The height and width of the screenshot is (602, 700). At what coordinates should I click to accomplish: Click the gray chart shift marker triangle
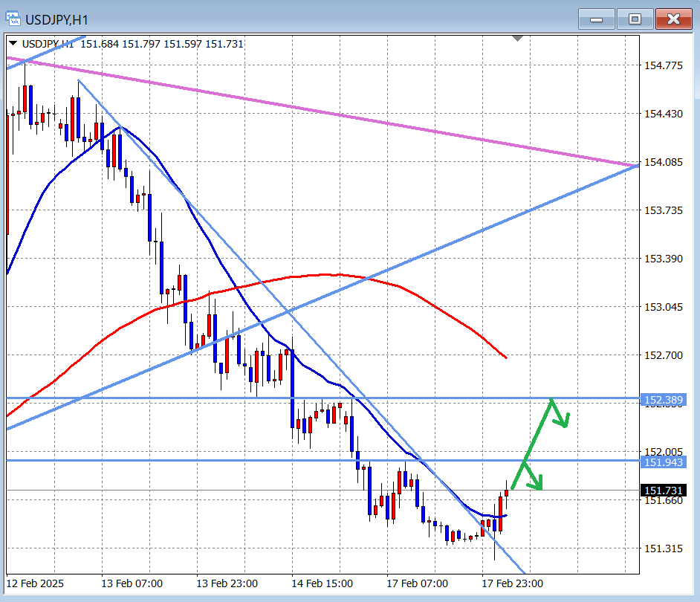coord(517,38)
